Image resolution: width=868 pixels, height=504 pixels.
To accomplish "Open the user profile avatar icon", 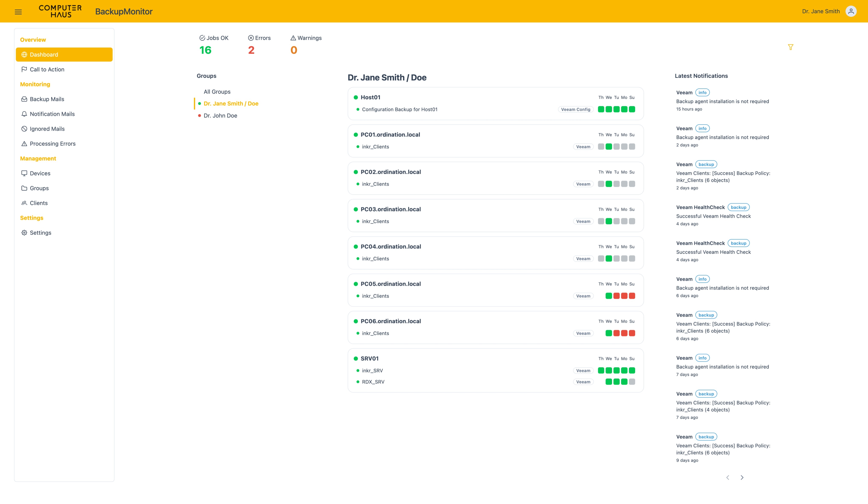I will pos(851,11).
